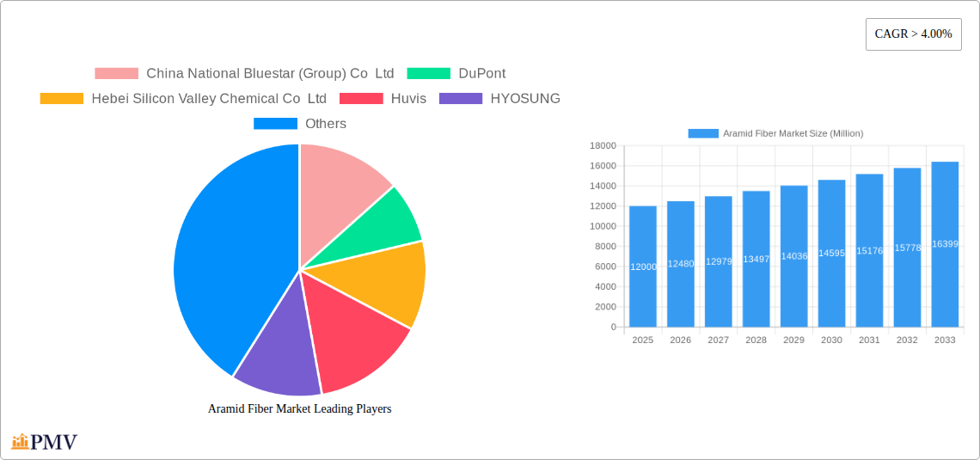The image size is (980, 460).
Task: Click the 10000 y-axis label
Action: click(x=603, y=226)
